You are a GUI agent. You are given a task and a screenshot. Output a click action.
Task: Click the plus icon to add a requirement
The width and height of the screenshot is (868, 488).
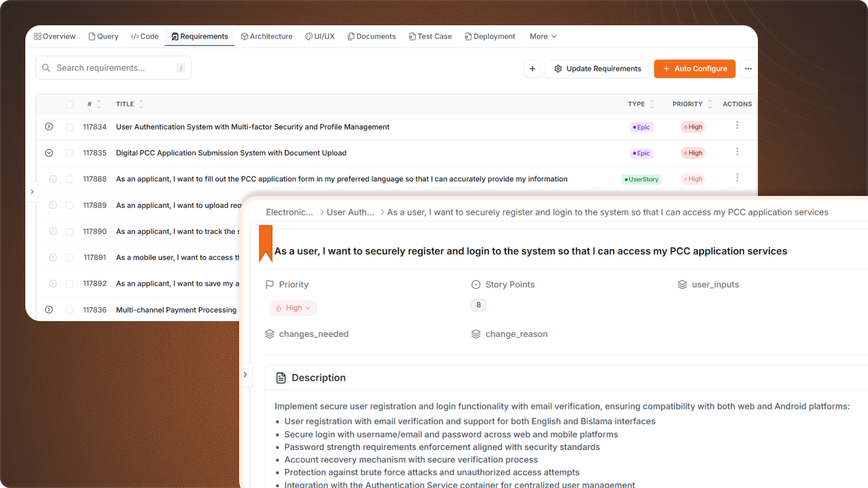(532, 68)
